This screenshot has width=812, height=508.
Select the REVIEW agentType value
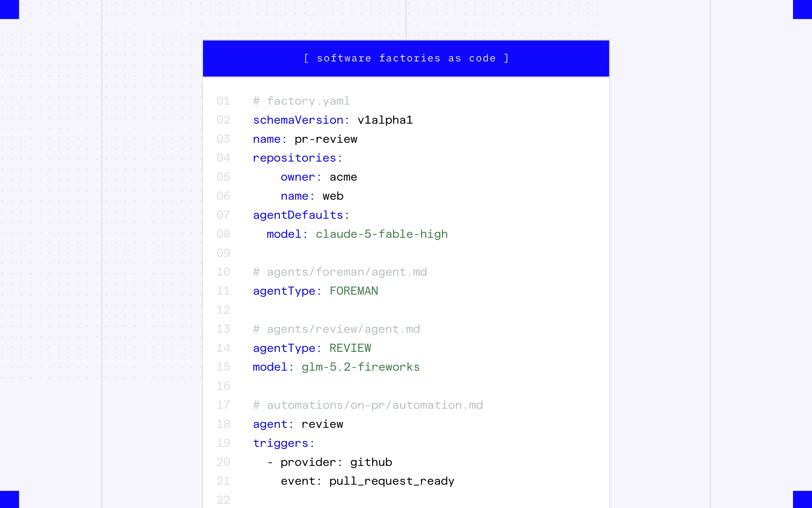(350, 348)
